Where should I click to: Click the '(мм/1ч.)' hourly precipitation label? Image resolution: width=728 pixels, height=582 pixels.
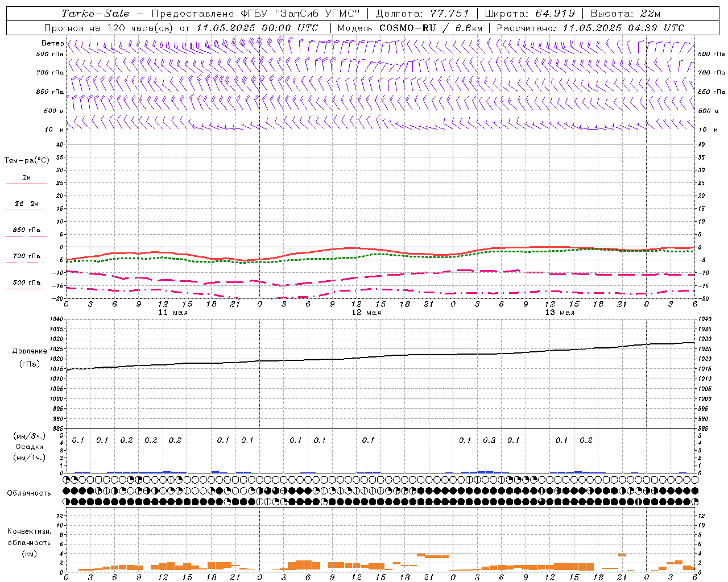point(29,458)
